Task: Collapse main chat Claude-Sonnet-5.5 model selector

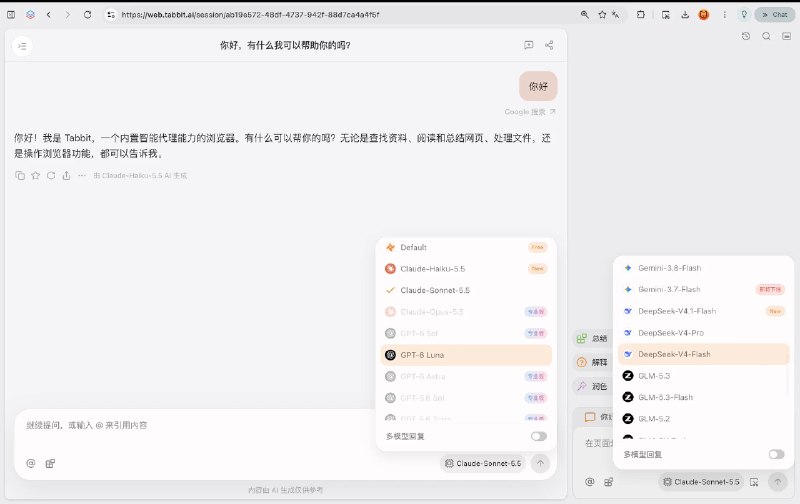Action: click(x=483, y=463)
